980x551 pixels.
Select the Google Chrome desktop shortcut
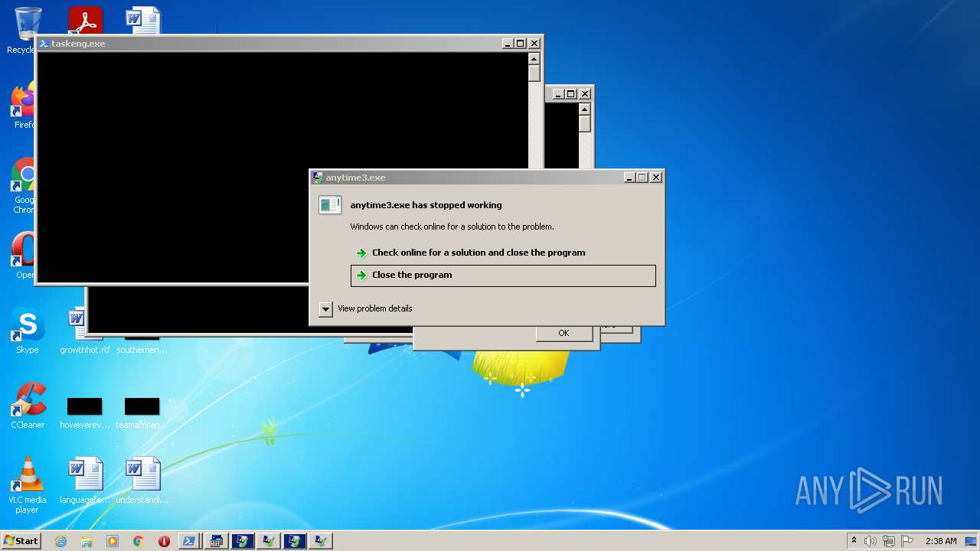coord(21,186)
